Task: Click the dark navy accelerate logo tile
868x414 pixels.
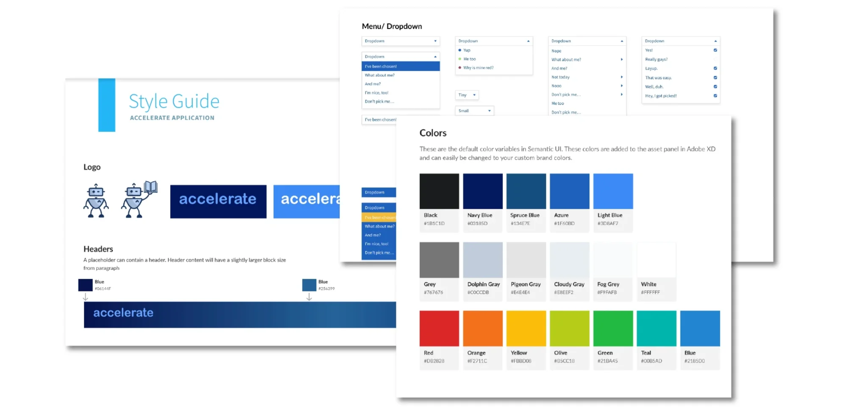Action: tap(218, 201)
